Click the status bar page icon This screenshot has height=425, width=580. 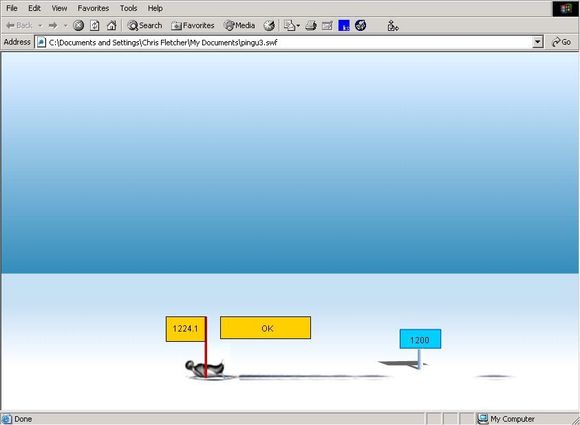7,419
